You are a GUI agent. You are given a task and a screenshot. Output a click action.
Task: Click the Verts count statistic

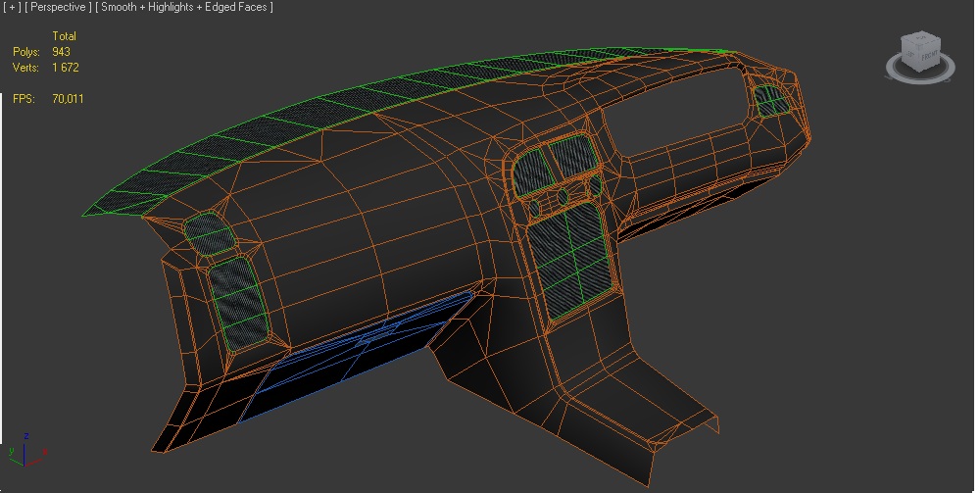67,68
